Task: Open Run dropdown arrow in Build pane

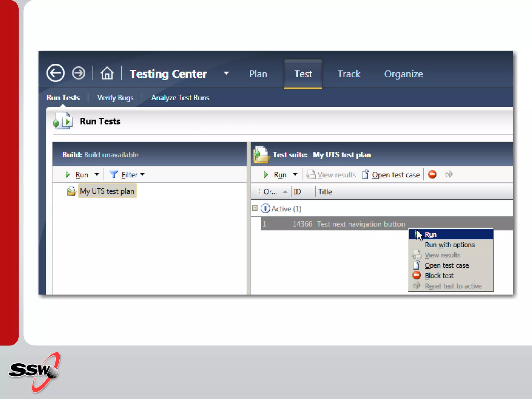Action: [97, 175]
